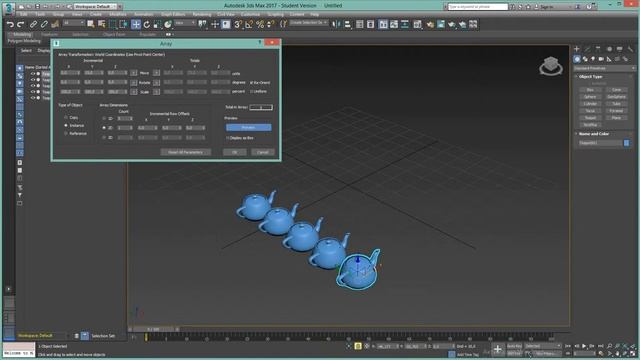Open the Edit menu
640x360 pixels.
tap(24, 14)
